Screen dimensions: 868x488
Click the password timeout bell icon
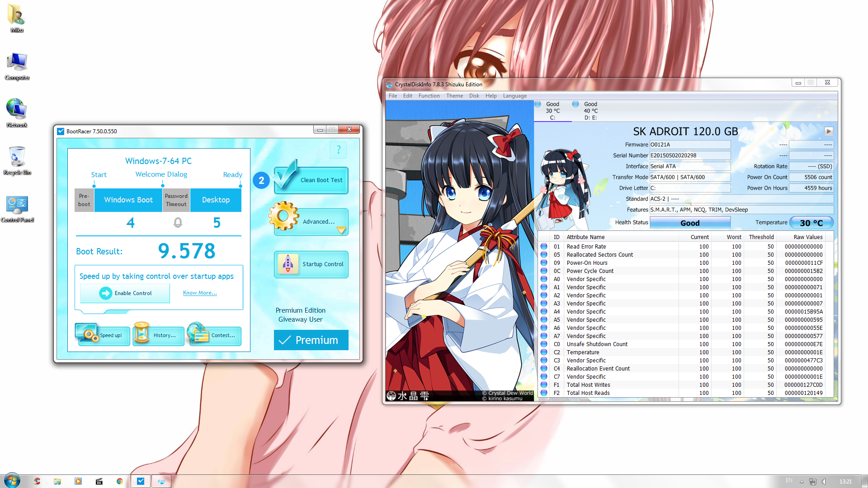178,222
